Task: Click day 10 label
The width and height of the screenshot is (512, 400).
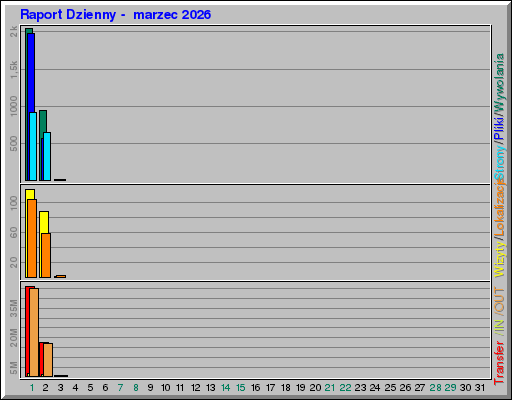Action: (x=166, y=388)
